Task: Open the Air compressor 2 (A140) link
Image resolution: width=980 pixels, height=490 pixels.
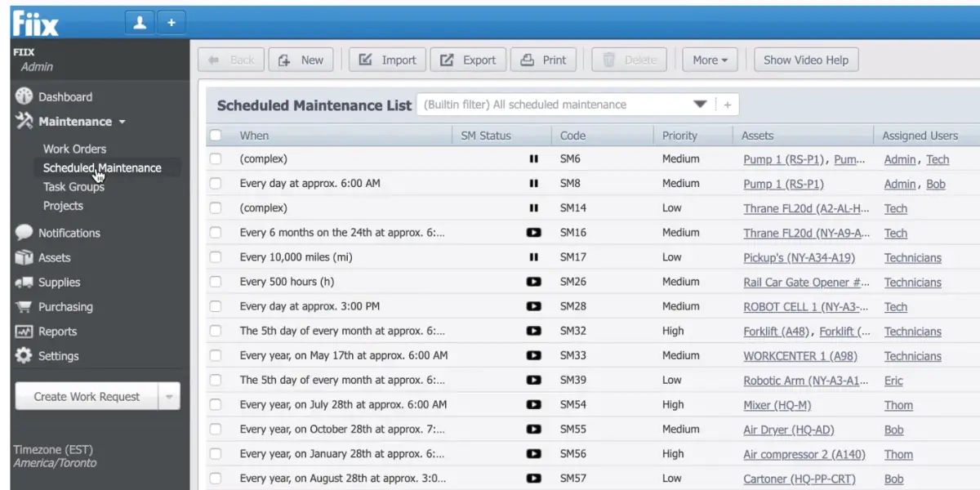Action: 804,454
